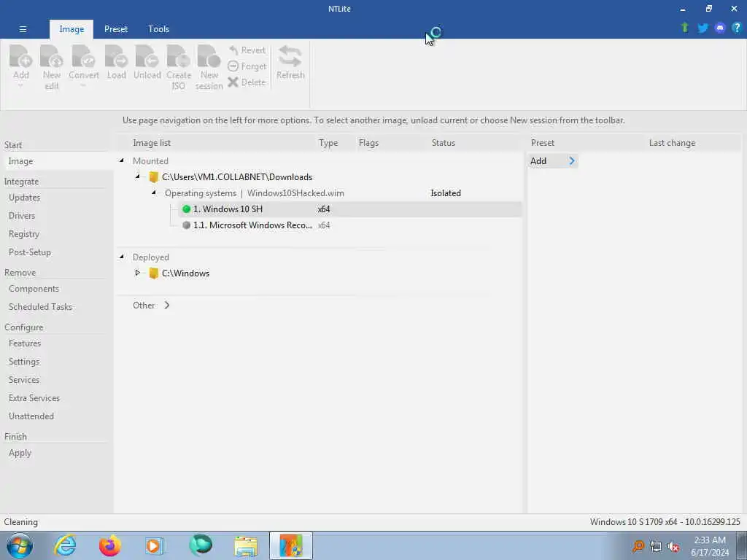Click the Windows 10 S 1709 x64 status text
The image size is (747, 560).
pyautogui.click(x=665, y=522)
